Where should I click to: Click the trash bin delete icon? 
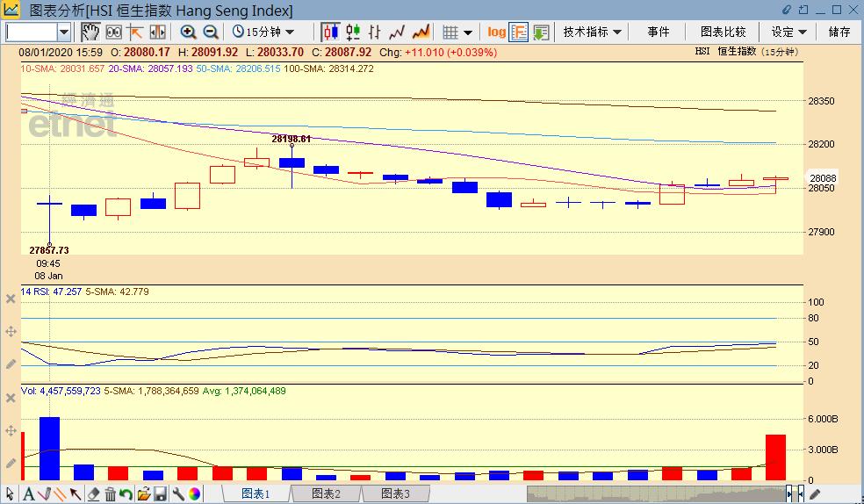click(110, 494)
